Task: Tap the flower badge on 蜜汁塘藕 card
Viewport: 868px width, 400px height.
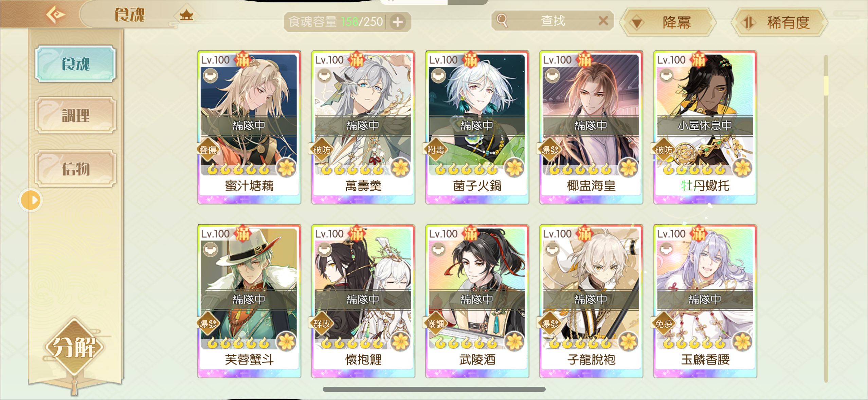Action: [287, 168]
